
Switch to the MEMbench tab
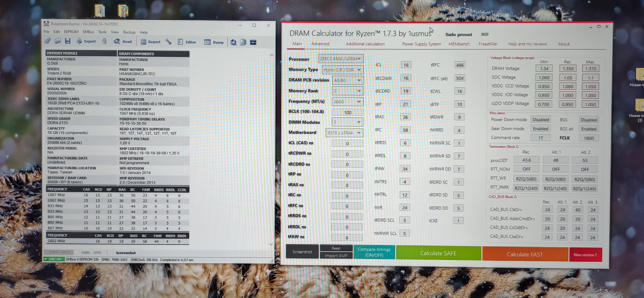pyautogui.click(x=459, y=44)
